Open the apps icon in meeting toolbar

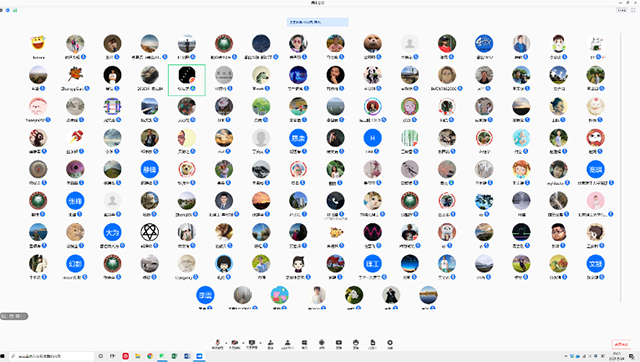(x=322, y=344)
